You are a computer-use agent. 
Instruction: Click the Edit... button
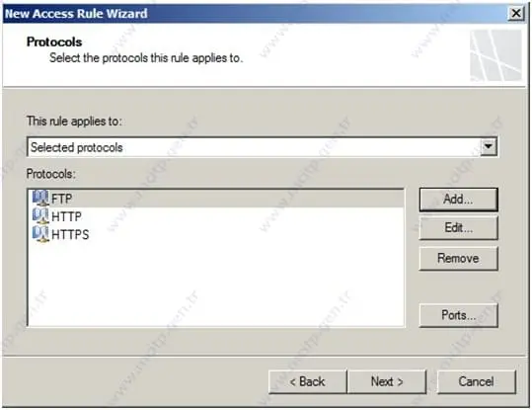(458, 228)
